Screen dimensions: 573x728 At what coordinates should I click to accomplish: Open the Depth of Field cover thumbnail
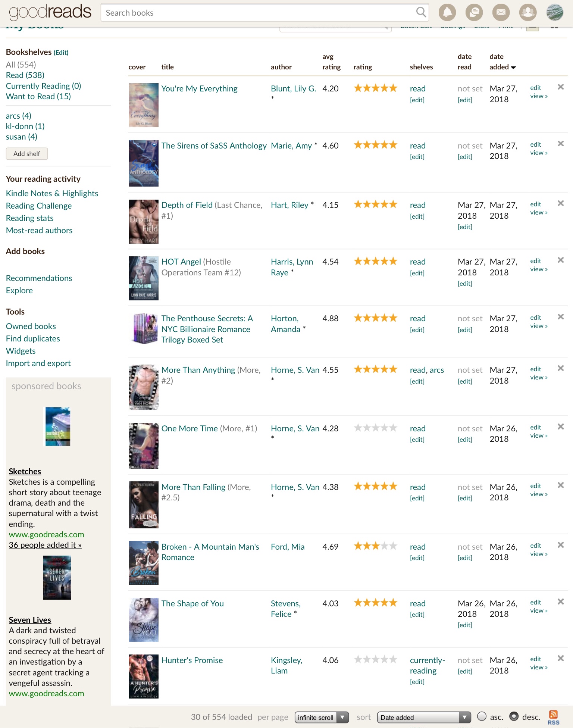[x=144, y=222]
